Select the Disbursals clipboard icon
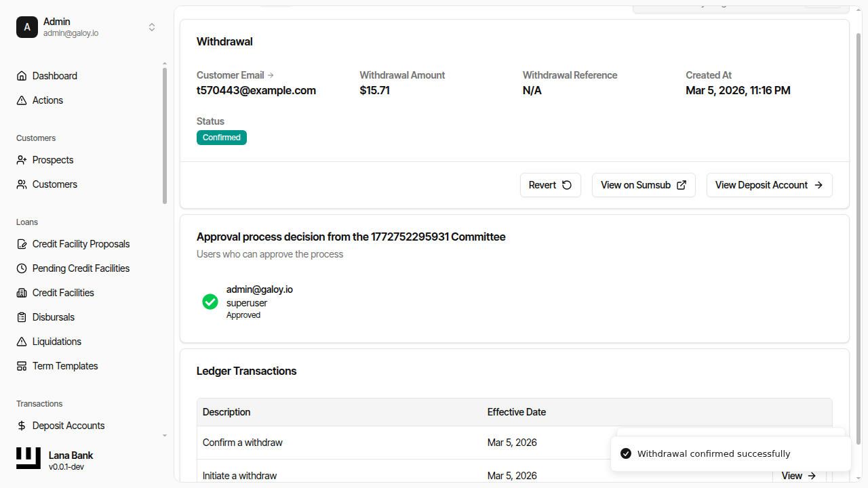 tap(21, 317)
